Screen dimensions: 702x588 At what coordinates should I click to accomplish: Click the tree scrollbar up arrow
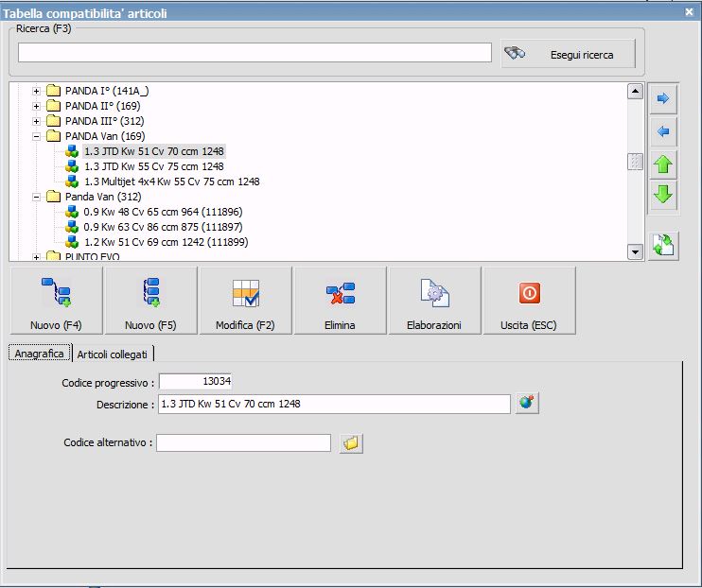tap(635, 92)
